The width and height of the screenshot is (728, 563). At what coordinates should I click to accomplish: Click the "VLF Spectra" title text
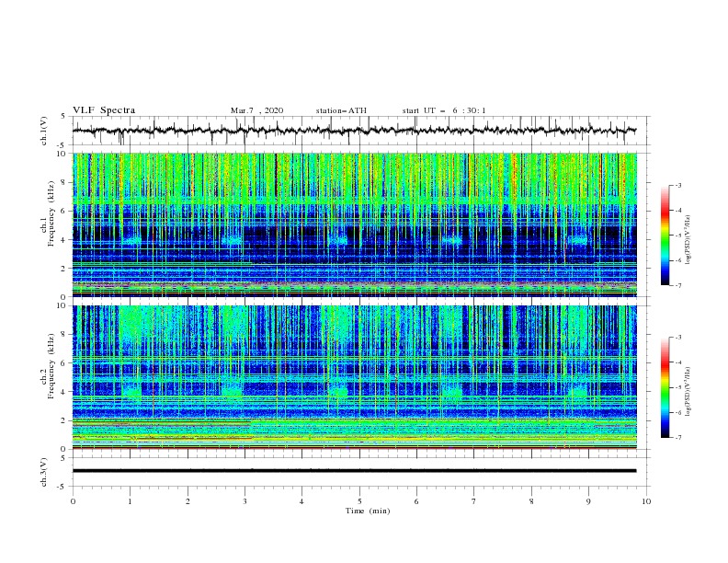point(104,110)
